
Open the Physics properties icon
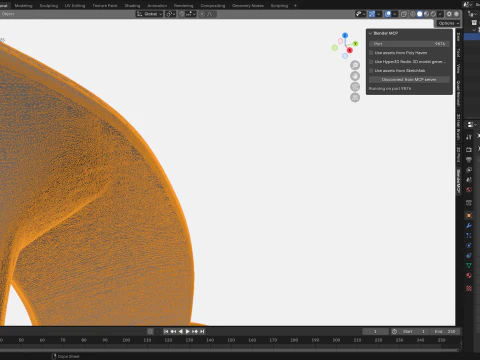tap(469, 246)
